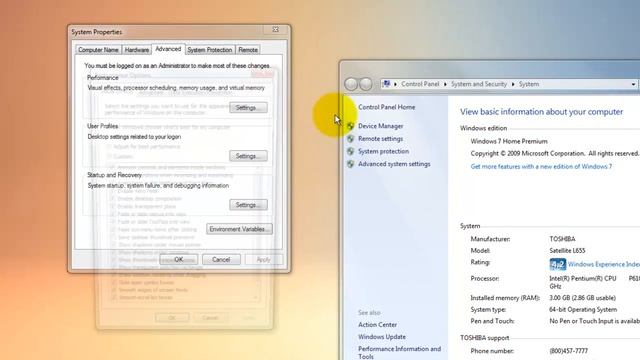Open Advanced system settings link

point(394,164)
